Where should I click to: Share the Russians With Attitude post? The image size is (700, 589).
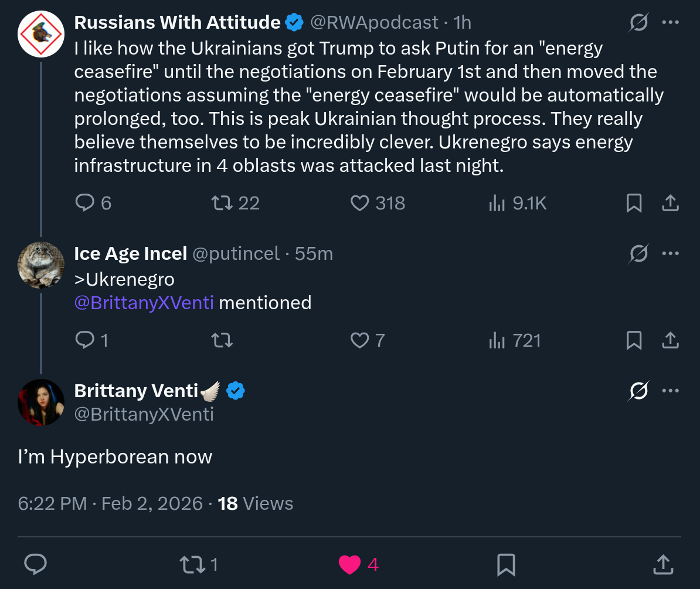670,203
